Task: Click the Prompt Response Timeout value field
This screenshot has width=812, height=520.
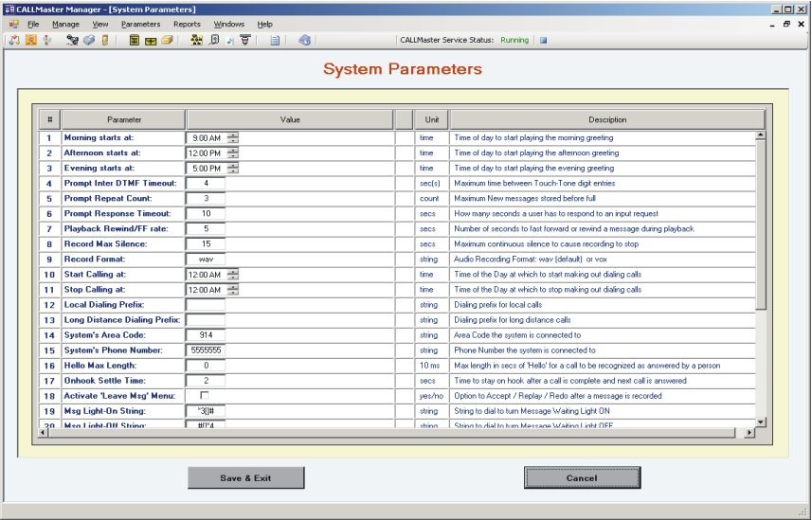Action: (206, 213)
